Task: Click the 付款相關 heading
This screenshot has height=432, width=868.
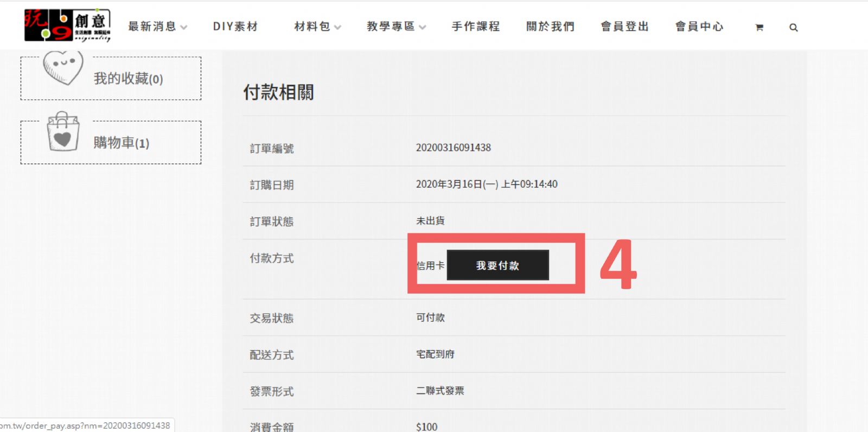Action: point(278,92)
